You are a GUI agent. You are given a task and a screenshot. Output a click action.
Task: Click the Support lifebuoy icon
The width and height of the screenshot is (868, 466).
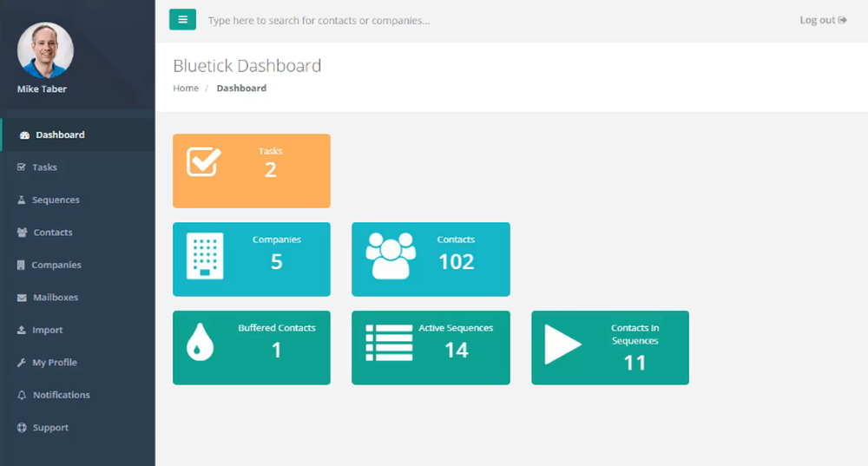coord(22,427)
